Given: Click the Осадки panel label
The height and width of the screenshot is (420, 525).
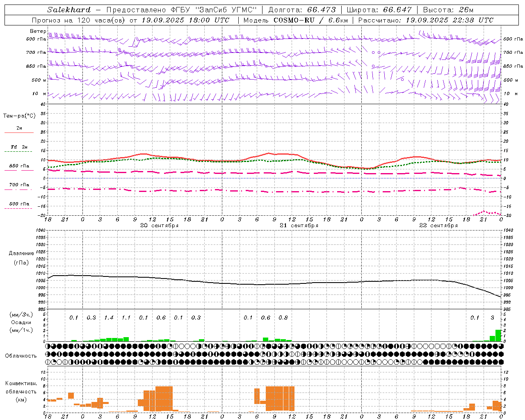Looking at the screenshot, I should [x=21, y=322].
